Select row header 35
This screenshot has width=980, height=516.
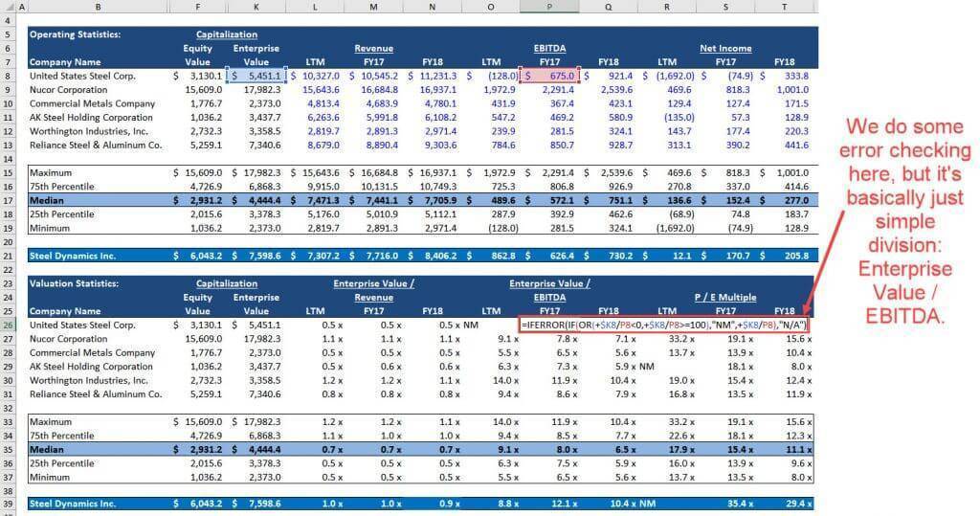tap(8, 449)
